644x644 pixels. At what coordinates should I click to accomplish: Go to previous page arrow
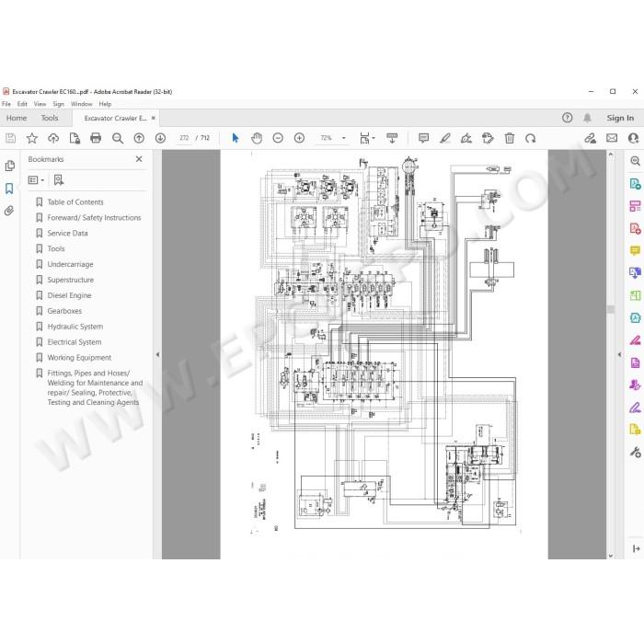tap(139, 138)
